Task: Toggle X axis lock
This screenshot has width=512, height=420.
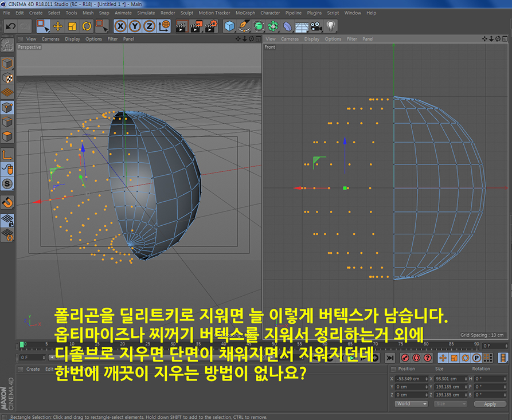Action: coord(120,26)
